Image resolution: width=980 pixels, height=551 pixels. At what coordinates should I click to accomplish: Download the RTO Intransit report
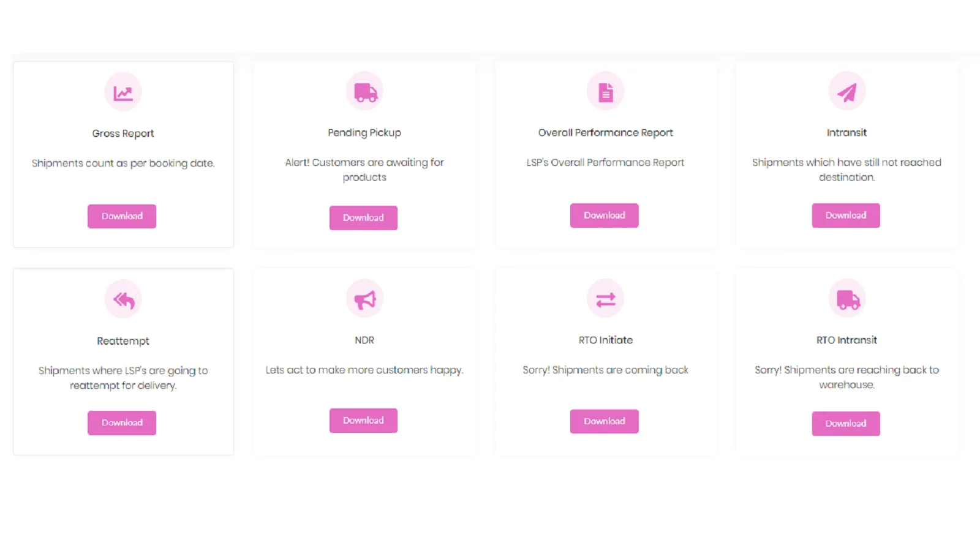click(846, 424)
